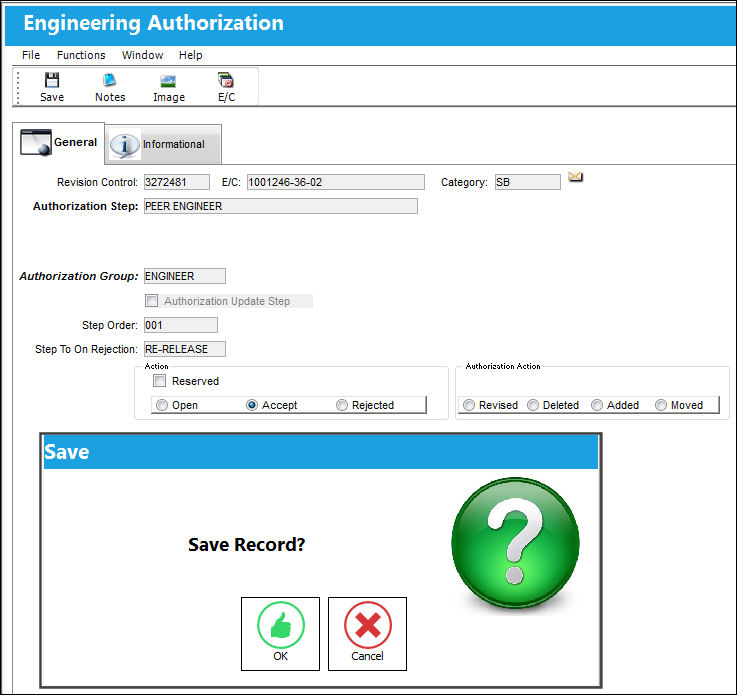Switch to the Informational tab
The height and width of the screenshot is (695, 737).
click(x=163, y=144)
